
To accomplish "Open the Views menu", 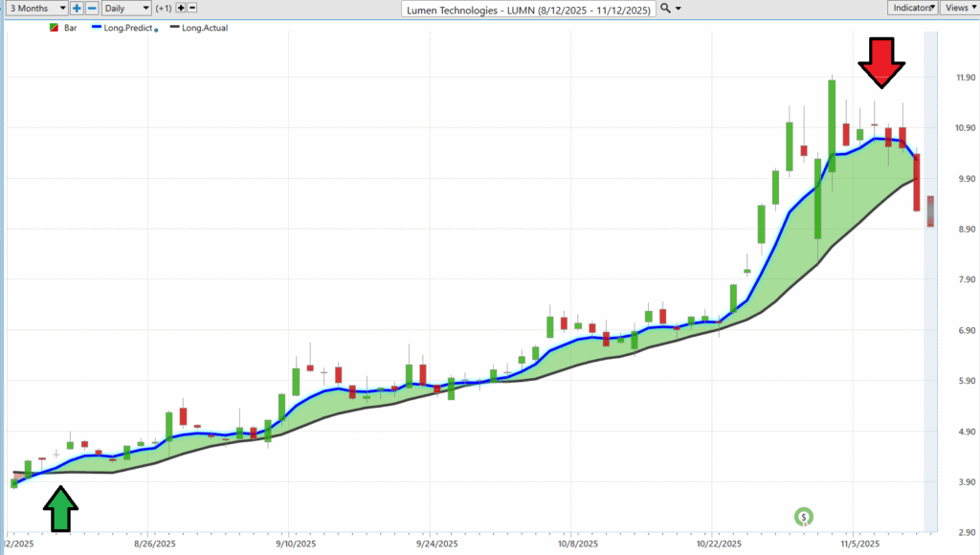I will (959, 8).
